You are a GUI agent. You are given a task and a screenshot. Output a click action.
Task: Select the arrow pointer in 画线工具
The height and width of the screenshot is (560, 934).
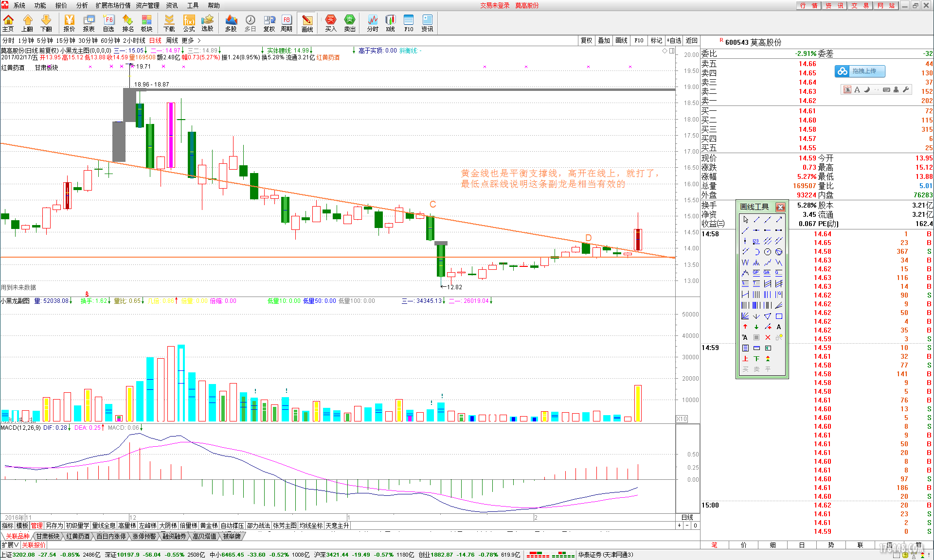(x=745, y=220)
